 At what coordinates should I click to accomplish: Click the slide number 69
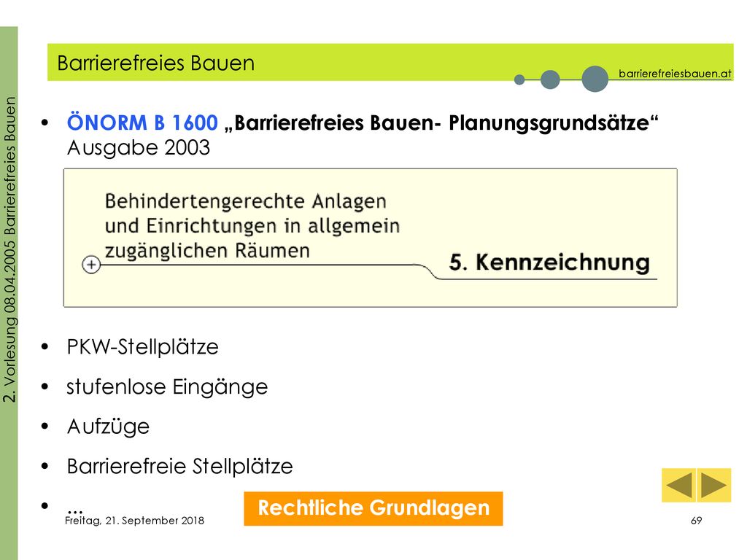696,521
